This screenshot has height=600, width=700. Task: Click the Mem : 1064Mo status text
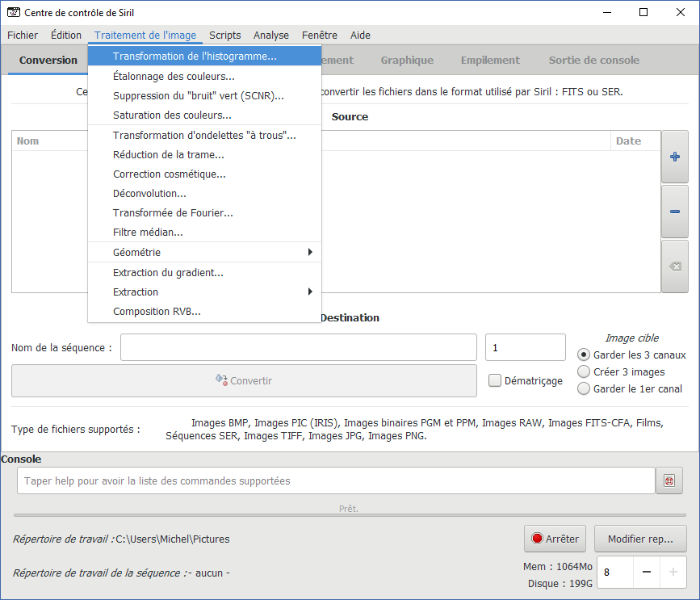558,567
